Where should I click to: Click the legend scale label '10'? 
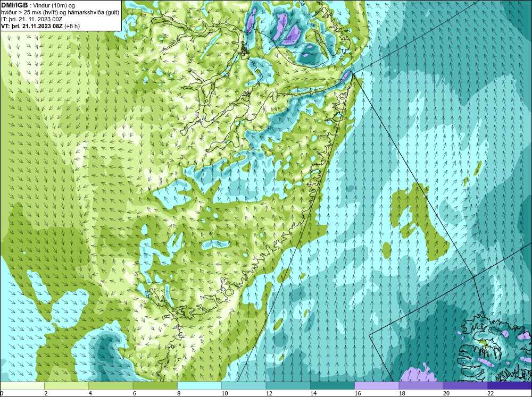[225, 393]
